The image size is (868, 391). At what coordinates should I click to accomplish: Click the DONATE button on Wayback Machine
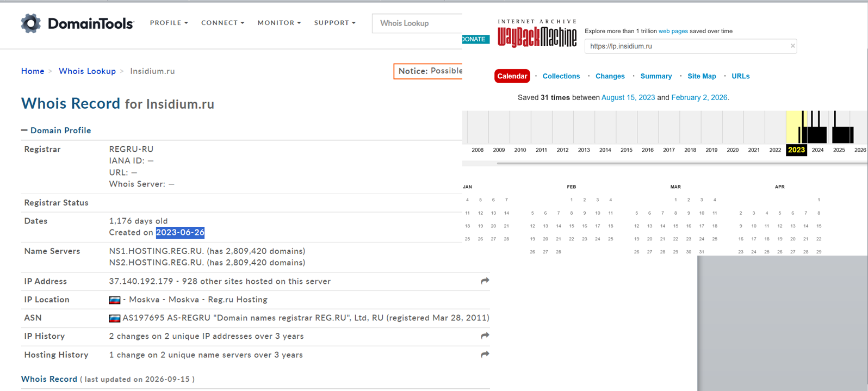point(476,39)
